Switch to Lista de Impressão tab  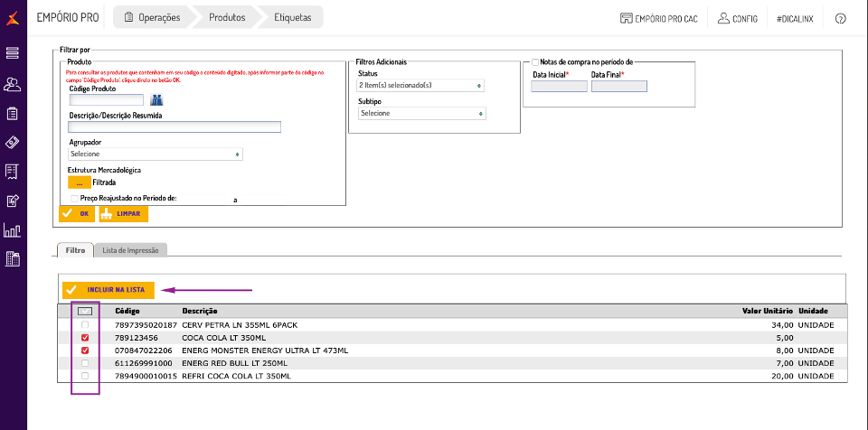[130, 250]
